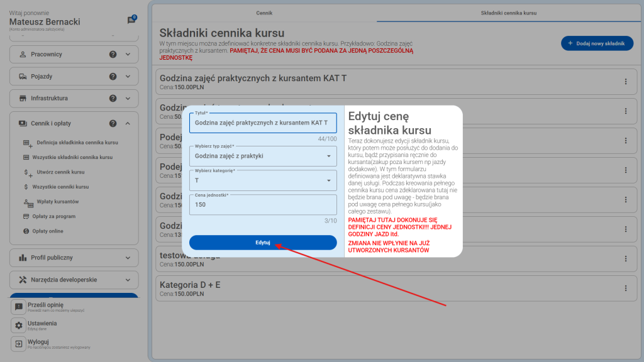Open three-dot menu for Kategoria D + E
The height and width of the screenshot is (362, 644).
[x=625, y=288]
